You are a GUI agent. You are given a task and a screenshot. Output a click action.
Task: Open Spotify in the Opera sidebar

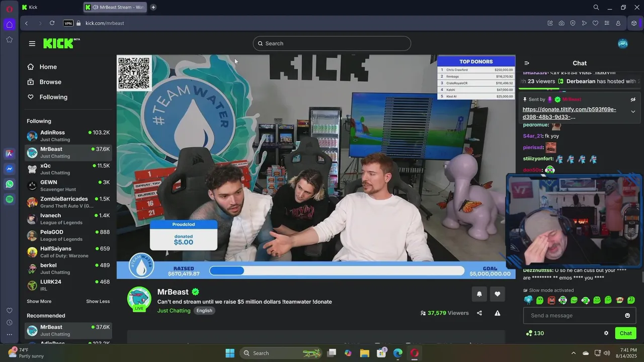[x=10, y=200]
